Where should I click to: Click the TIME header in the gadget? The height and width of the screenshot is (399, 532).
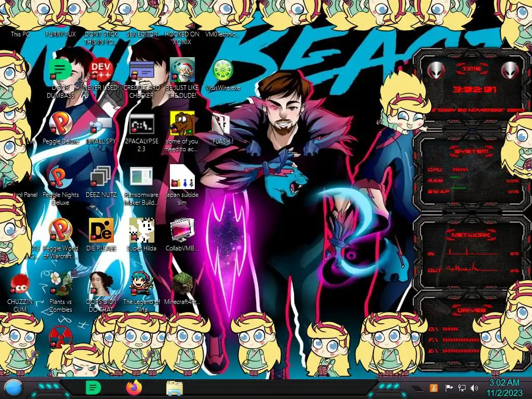point(472,69)
